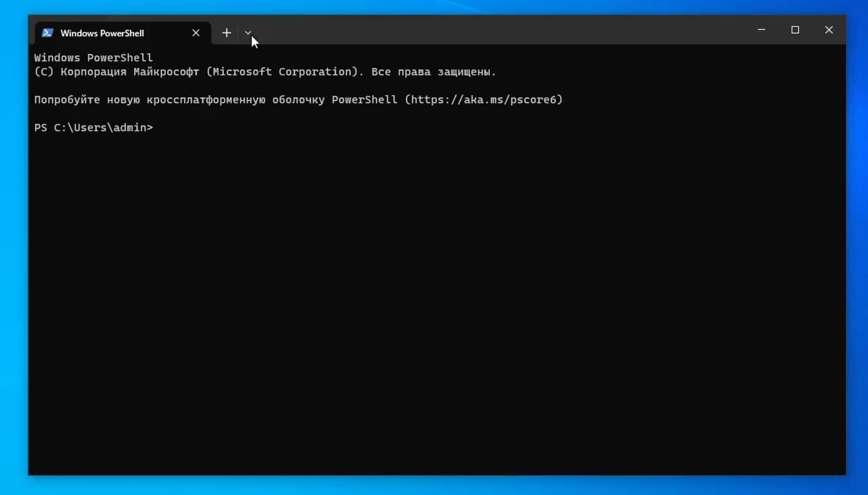The image size is (868, 495).
Task: Expand the new tab profile dropdown chevron
Action: coord(248,33)
